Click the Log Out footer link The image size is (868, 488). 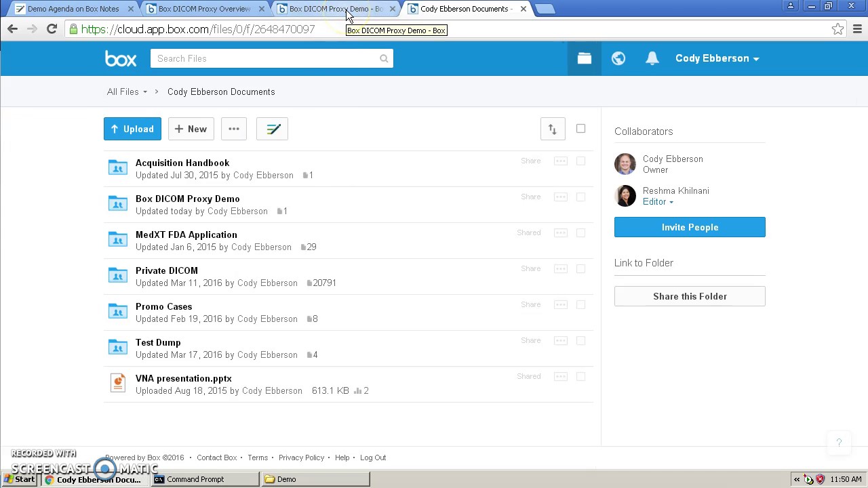[373, 457]
